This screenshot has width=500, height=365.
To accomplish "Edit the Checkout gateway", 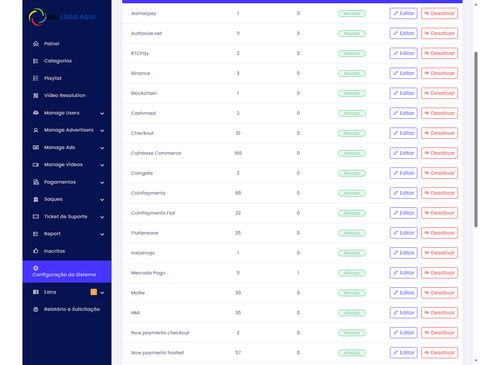I will [x=403, y=133].
